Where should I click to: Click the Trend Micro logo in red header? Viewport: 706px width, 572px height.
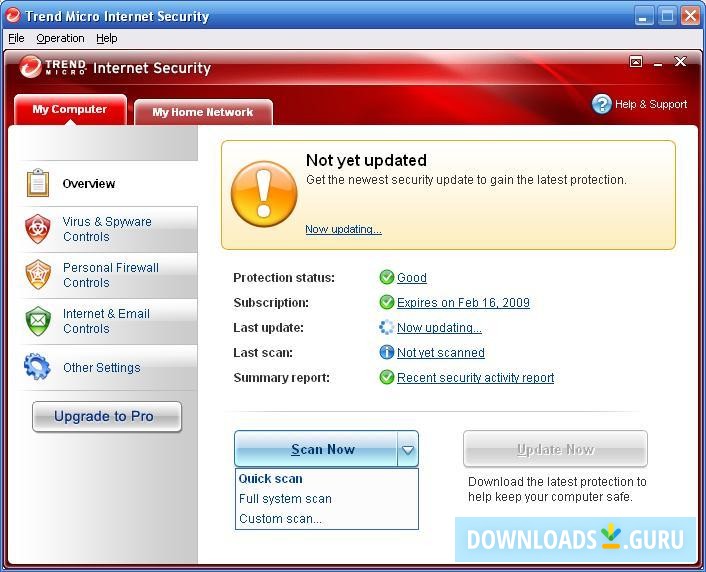53,67
